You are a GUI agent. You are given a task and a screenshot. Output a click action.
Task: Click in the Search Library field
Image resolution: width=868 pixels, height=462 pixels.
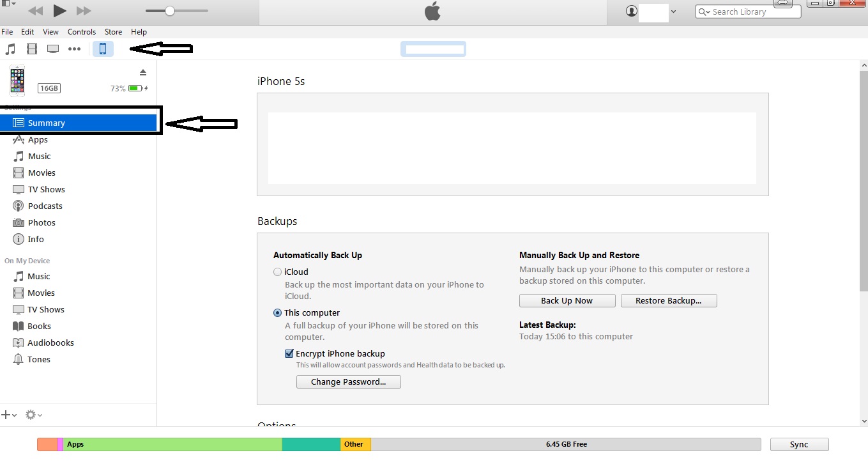pos(748,12)
